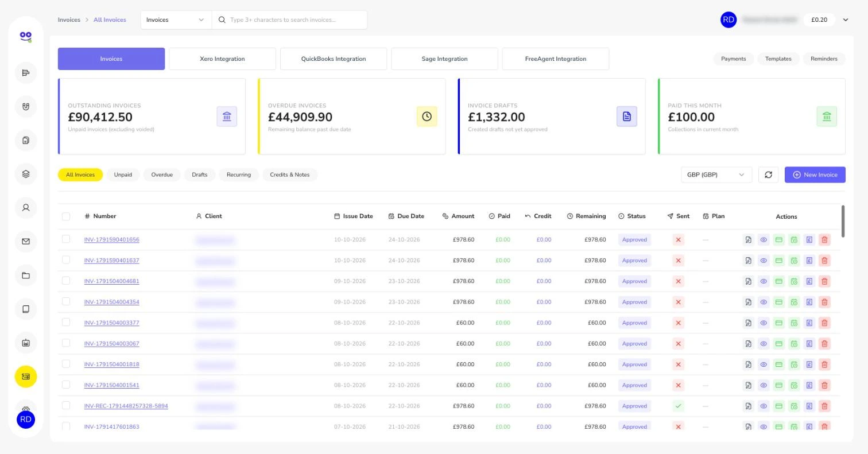Open invoice link INV-1791504004354
868x454 pixels.
[111, 302]
